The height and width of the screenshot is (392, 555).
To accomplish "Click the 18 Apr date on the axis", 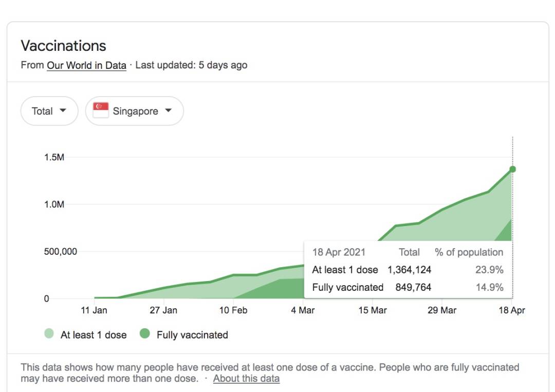I will 512,310.
